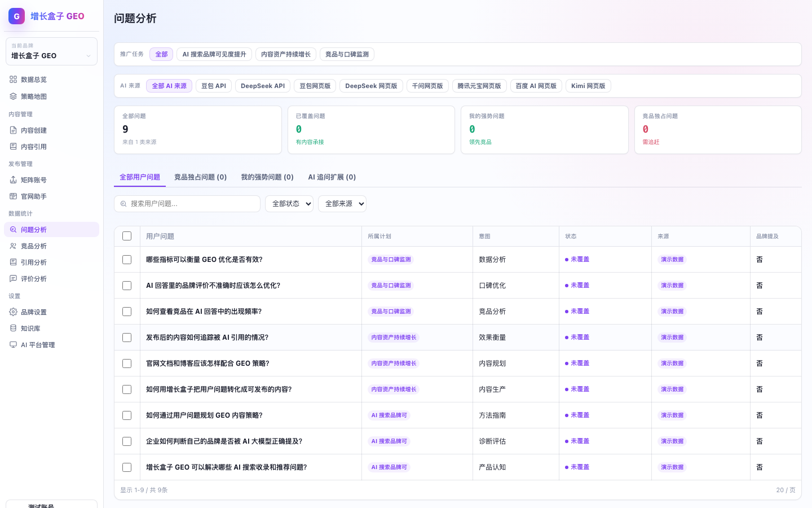Click the purple G logo icon
The image size is (812, 508).
16,16
